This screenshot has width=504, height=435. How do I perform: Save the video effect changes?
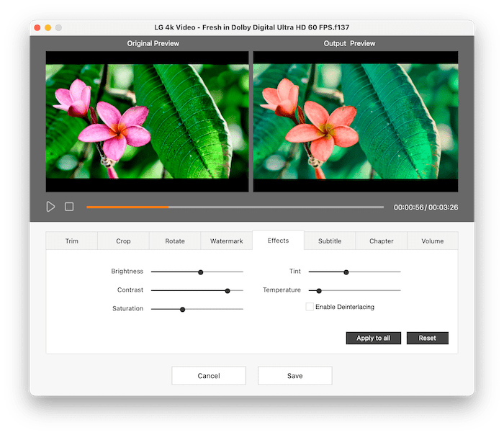click(294, 376)
